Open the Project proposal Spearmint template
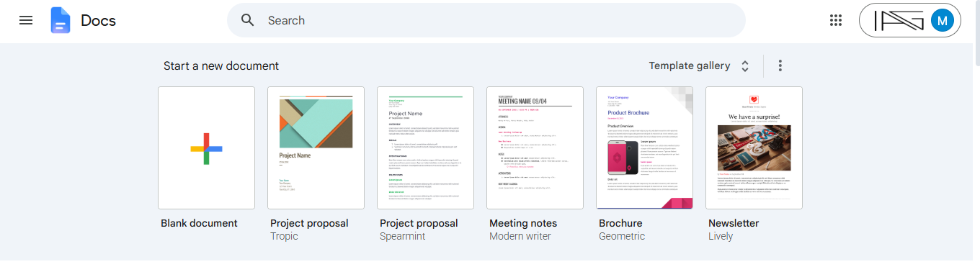 point(425,148)
